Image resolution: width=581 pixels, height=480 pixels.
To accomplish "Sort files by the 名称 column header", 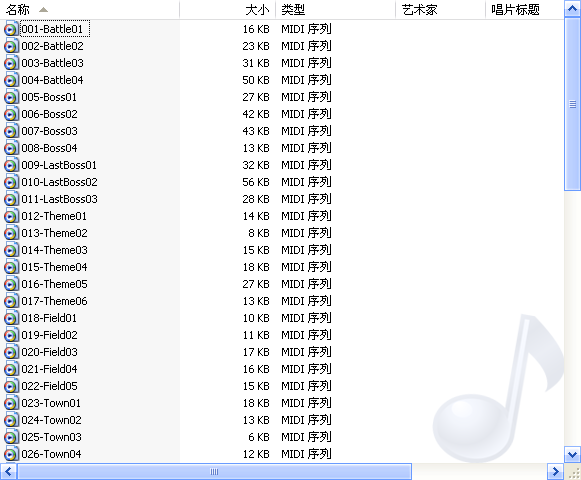I will pos(89,10).
